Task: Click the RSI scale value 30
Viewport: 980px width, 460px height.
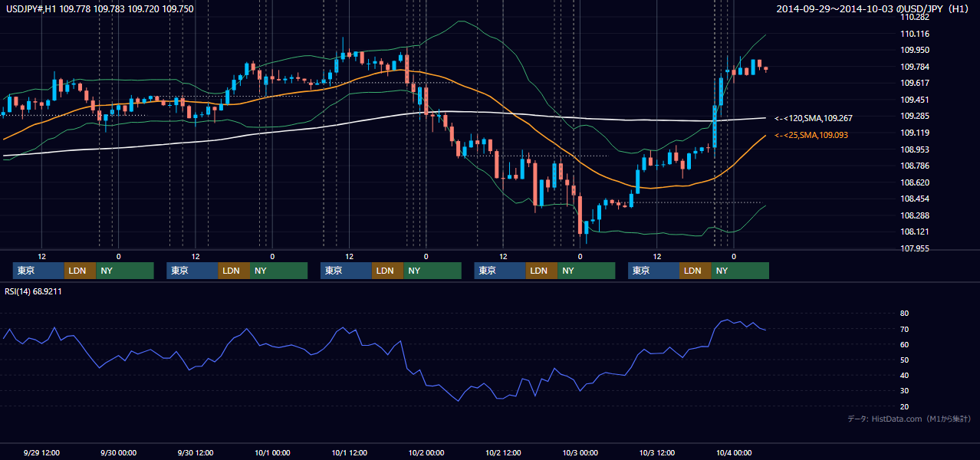Action: (904, 391)
